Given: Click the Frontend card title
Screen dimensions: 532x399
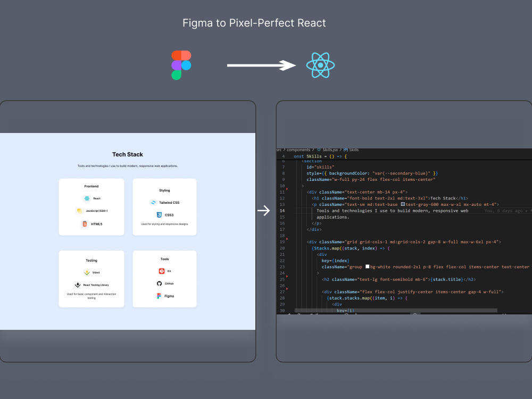Looking at the screenshot, I should tap(92, 186).
